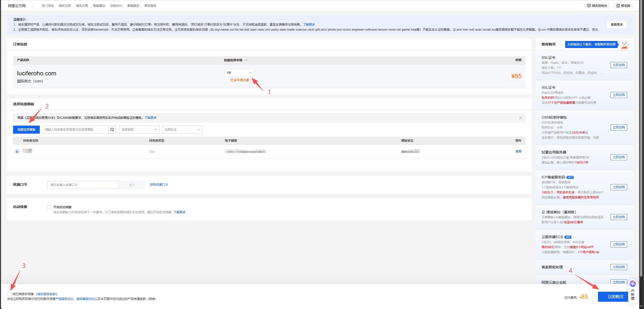644x309 pixels.
Task: Focus the coupon code input field
Action: click(x=83, y=185)
